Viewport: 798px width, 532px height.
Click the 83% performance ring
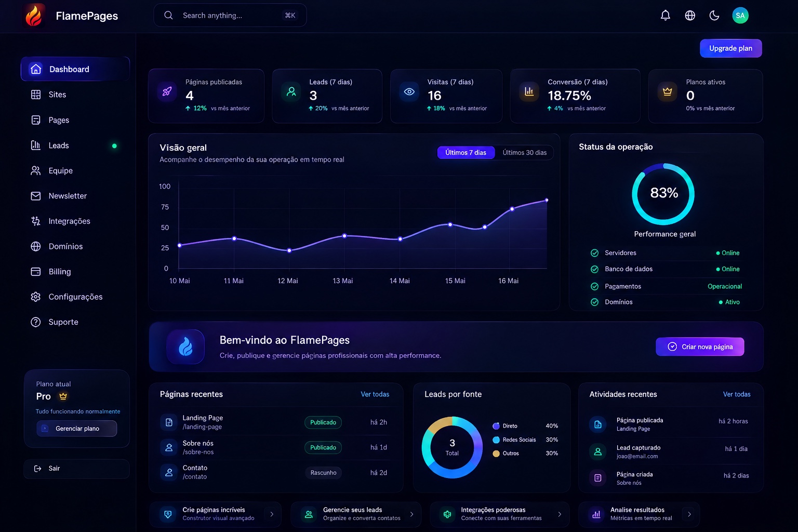coord(663,194)
